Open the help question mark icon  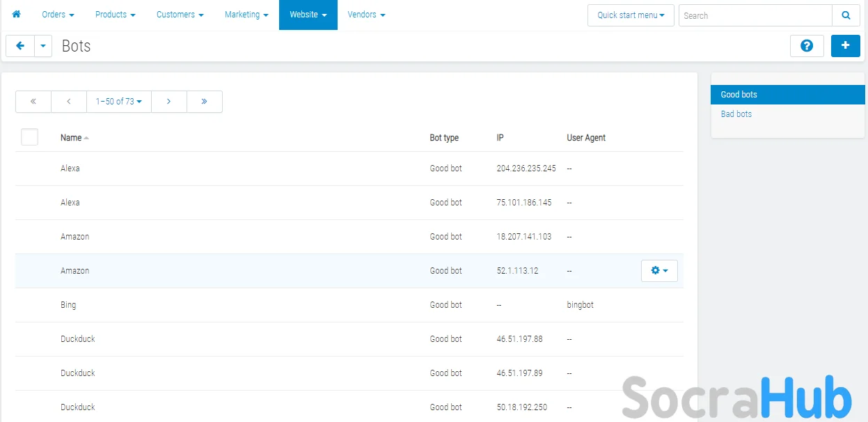tap(807, 46)
